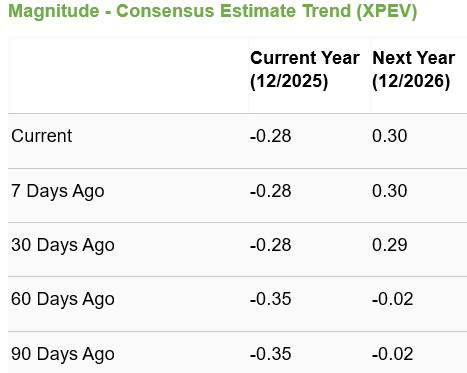Screen dimensions: 467x373
Task: Click the 60 Days Ago row label
Action: (63, 299)
